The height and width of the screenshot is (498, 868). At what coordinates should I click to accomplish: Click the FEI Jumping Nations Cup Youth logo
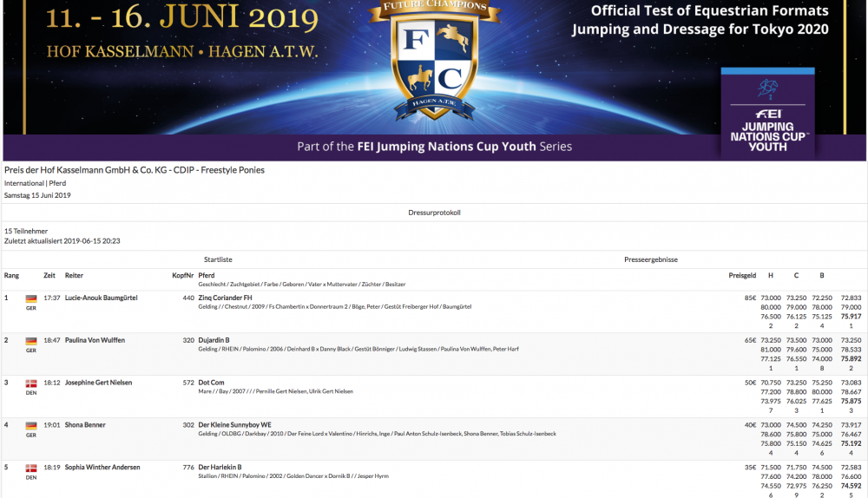767,115
